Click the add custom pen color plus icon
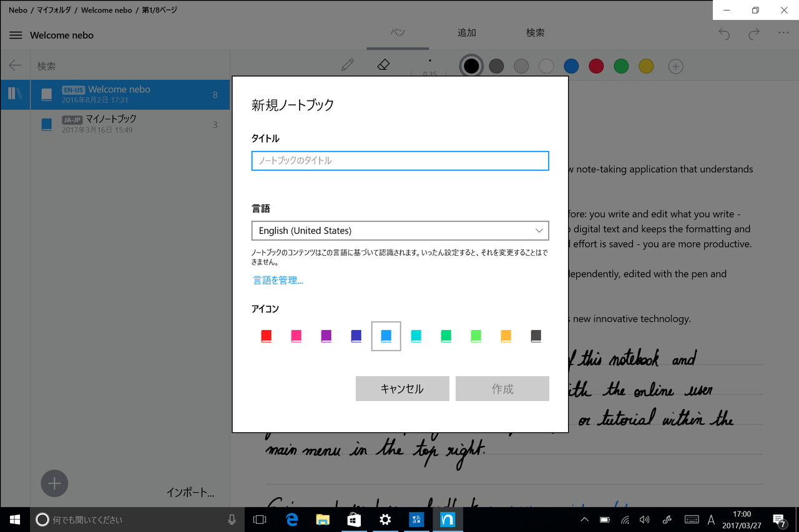The height and width of the screenshot is (532, 799). pos(675,65)
